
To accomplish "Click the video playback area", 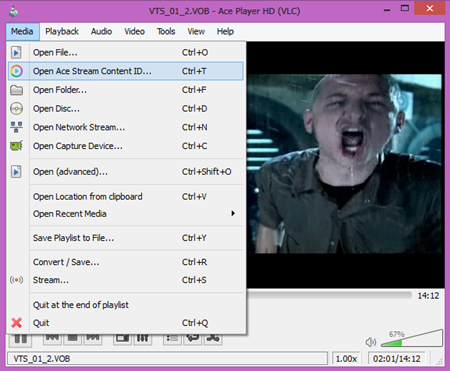I will pos(345,165).
